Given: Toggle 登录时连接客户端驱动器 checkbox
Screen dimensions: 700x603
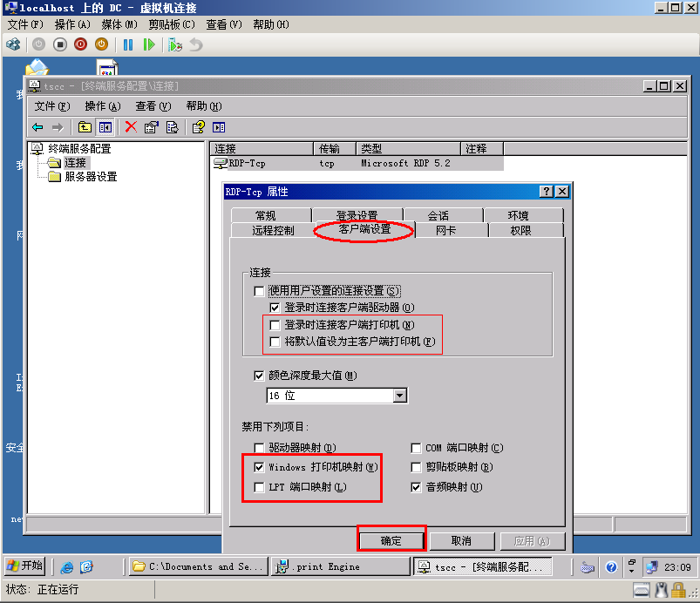Looking at the screenshot, I should coord(275,308).
